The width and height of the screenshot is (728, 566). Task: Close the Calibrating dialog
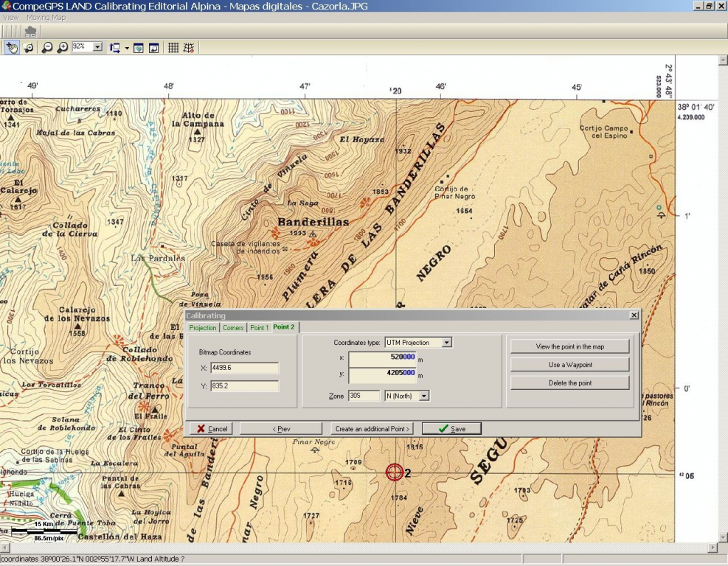point(634,315)
